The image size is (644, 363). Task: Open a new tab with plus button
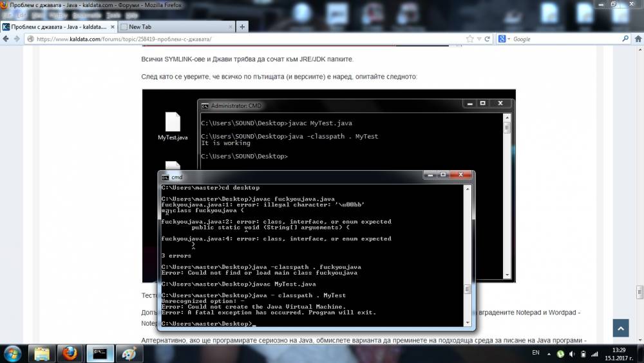click(x=242, y=26)
